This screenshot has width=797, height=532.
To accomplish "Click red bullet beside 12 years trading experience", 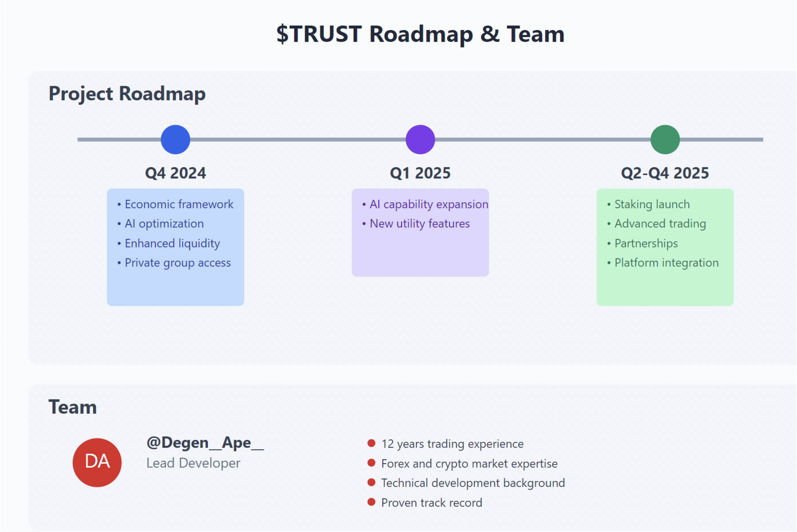I will pyautogui.click(x=371, y=443).
